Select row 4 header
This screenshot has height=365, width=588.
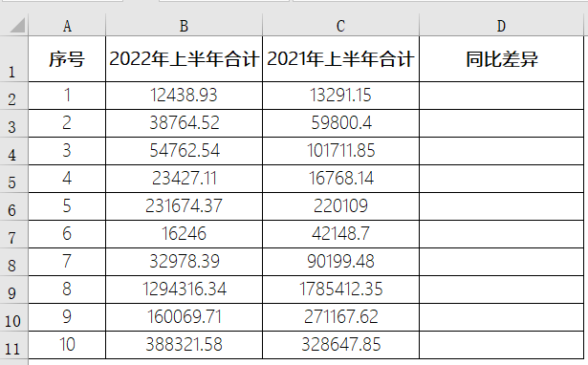(x=14, y=151)
